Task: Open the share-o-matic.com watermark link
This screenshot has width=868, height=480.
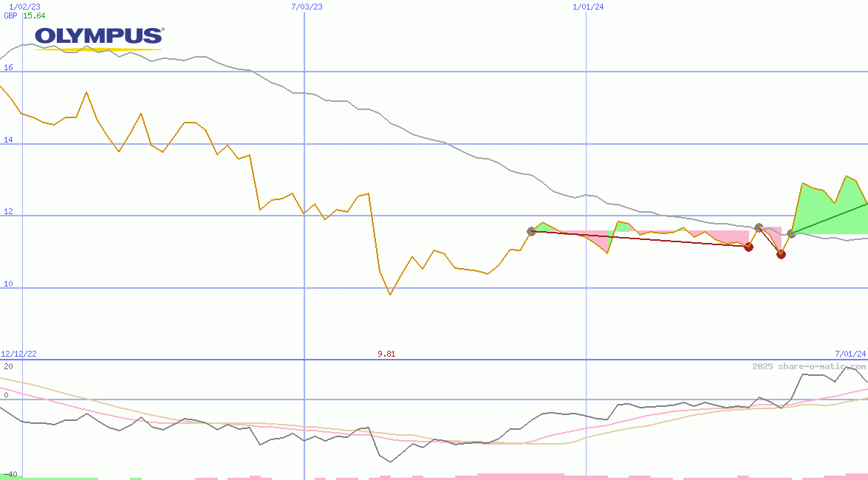Action: point(809,366)
